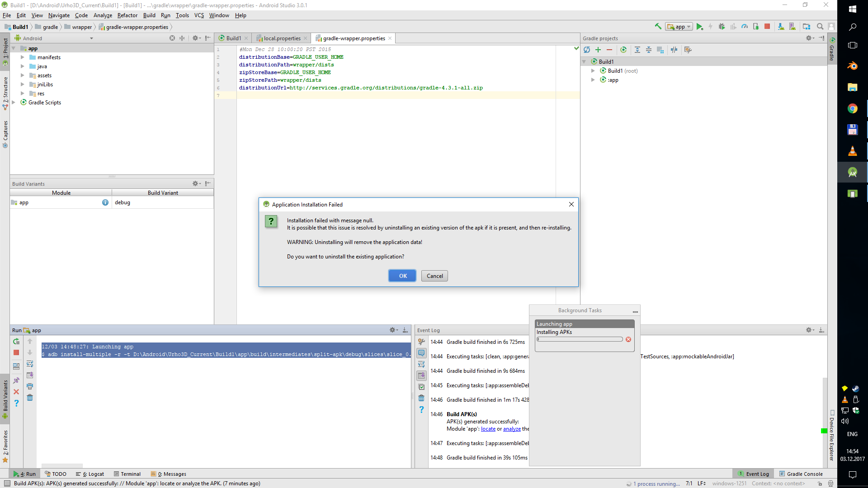The height and width of the screenshot is (488, 868).
Task: Open the VCS menu
Action: (x=199, y=15)
